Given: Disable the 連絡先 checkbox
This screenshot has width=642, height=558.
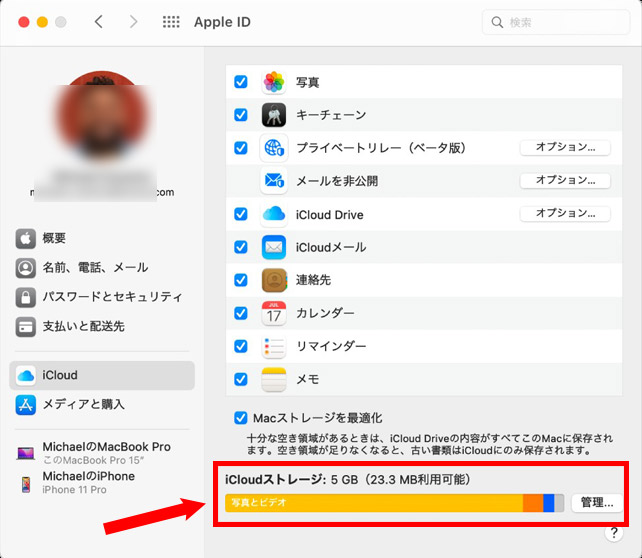Looking at the screenshot, I should point(241,280).
